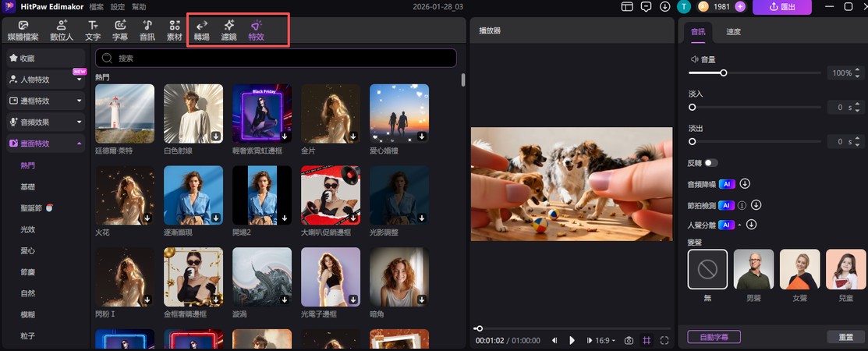This screenshot has width=868, height=351.
Task: Select the 光效 subcategory
Action: [27, 229]
